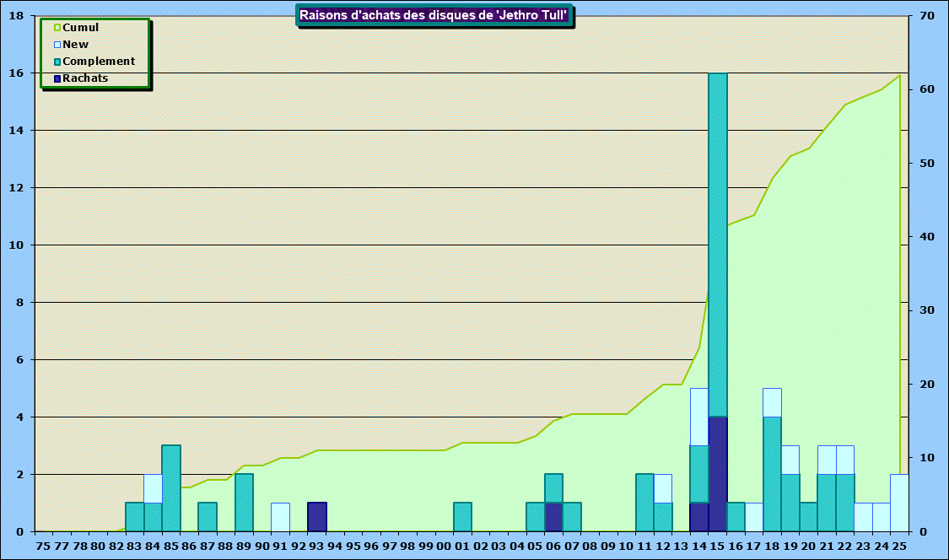Click the light New bar at year 91

click(x=280, y=517)
